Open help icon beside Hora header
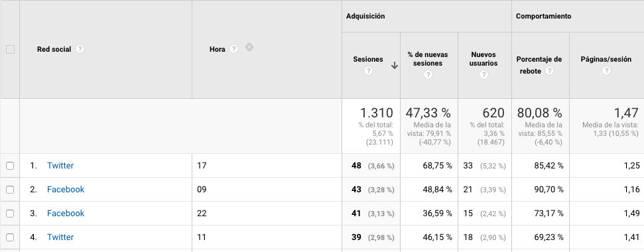The height and width of the screenshot is (252, 644). [x=233, y=49]
